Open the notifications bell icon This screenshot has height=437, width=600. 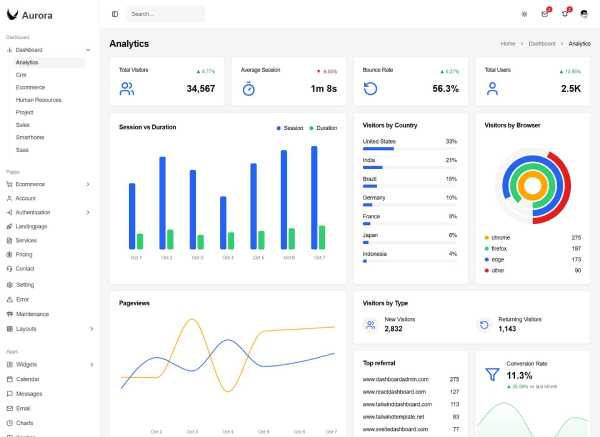(x=564, y=14)
